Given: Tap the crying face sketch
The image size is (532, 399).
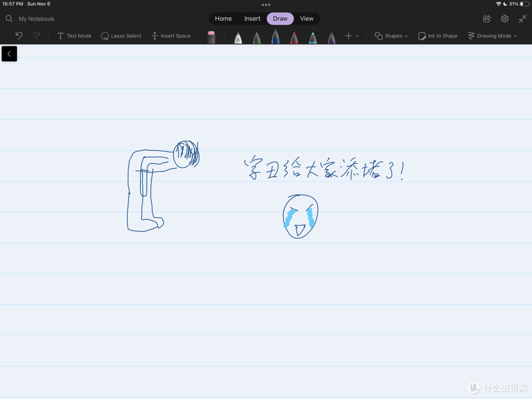Looking at the screenshot, I should tap(300, 216).
